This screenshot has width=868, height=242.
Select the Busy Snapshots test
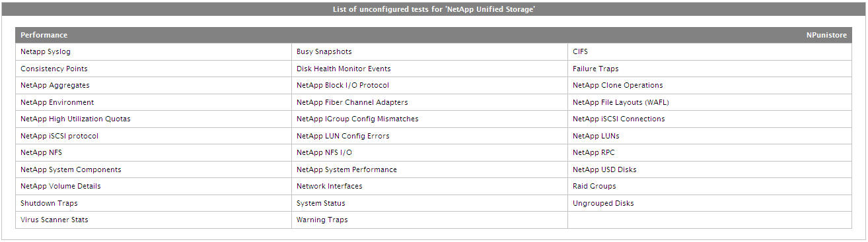click(324, 51)
